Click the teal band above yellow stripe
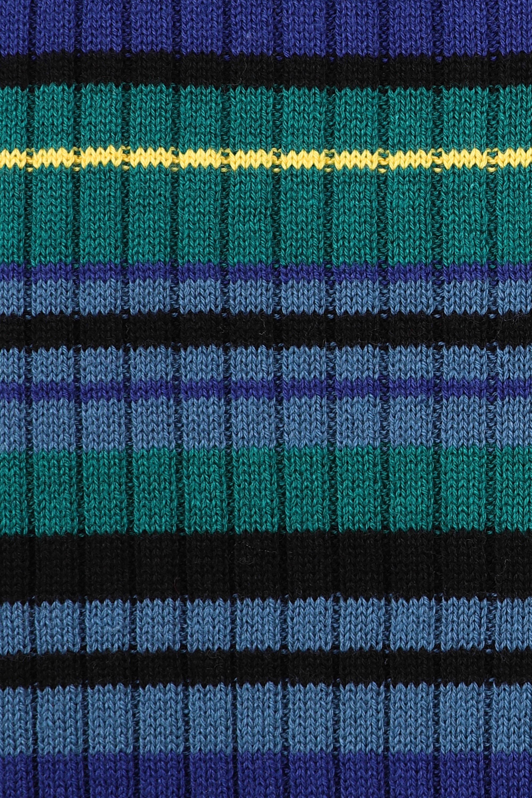This screenshot has height=798, width=532. [266, 117]
